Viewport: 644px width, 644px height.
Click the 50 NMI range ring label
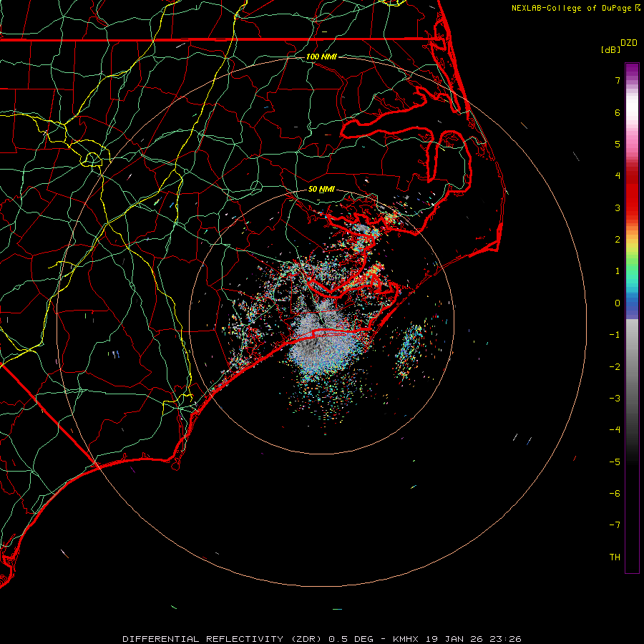pos(321,190)
